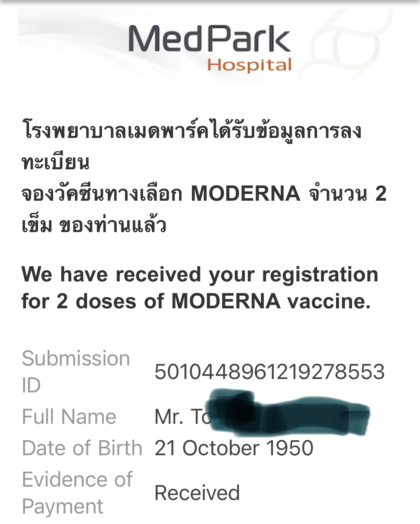Click the Date of Birth label
420x524 pixels.
coord(82,448)
